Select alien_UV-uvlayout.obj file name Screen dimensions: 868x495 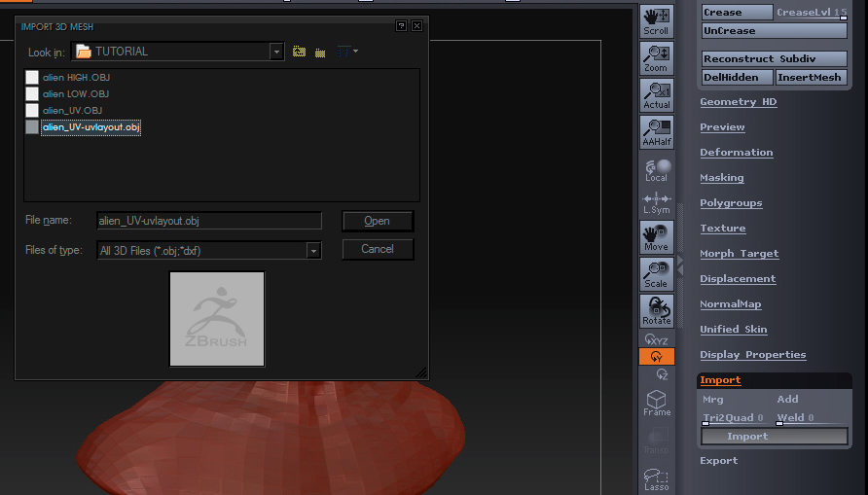tap(90, 127)
